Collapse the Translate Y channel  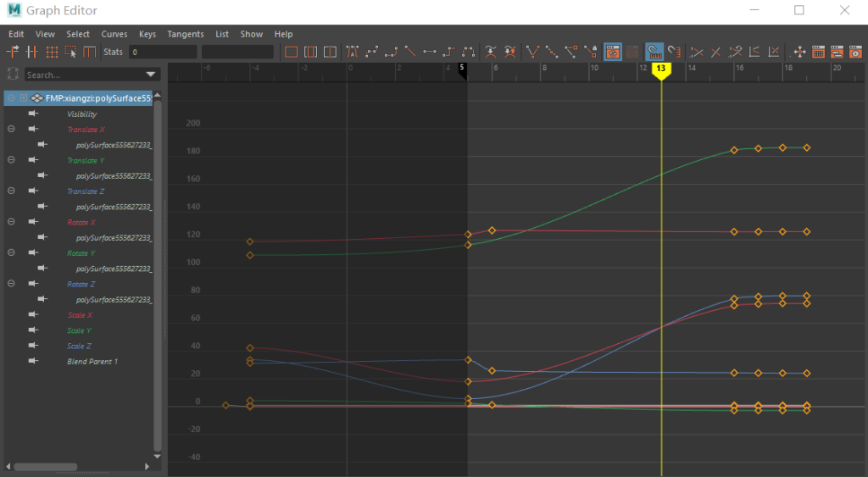[11, 160]
